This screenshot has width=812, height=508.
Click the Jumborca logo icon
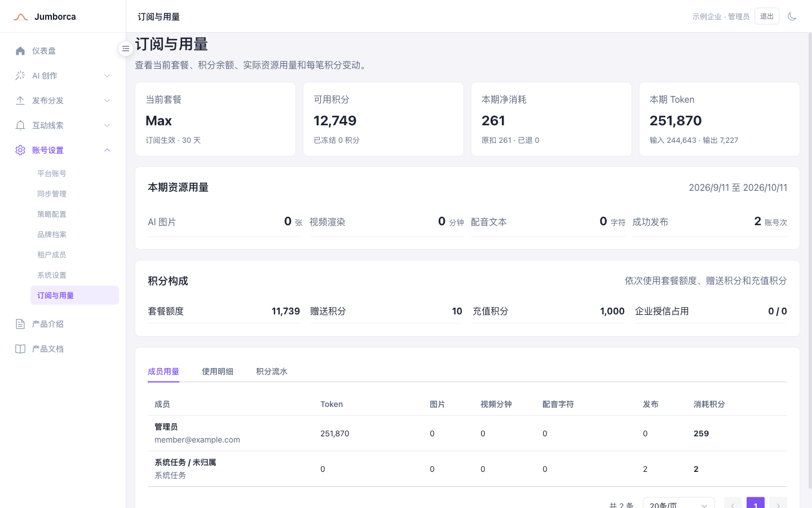click(21, 17)
